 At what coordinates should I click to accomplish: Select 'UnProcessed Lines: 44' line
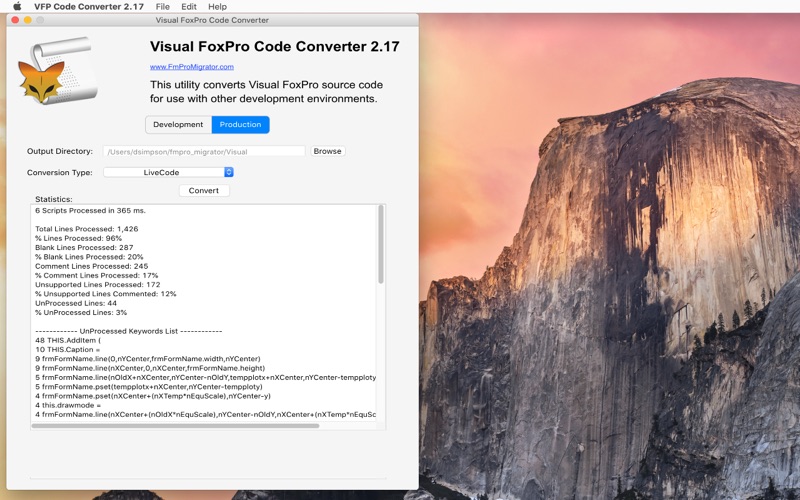click(x=76, y=303)
